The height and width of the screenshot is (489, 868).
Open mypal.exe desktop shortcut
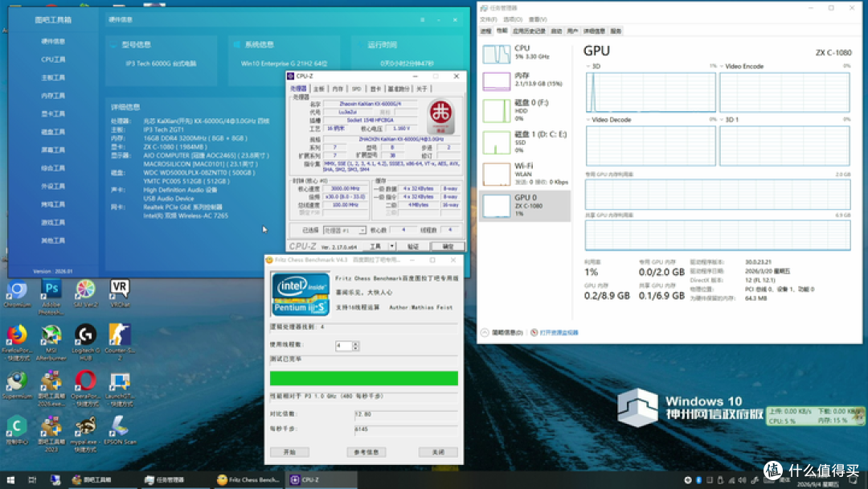85,434
